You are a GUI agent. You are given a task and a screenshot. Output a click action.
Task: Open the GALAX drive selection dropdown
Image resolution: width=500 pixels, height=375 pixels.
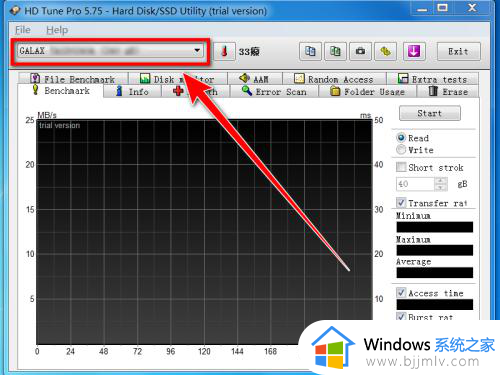pos(110,51)
